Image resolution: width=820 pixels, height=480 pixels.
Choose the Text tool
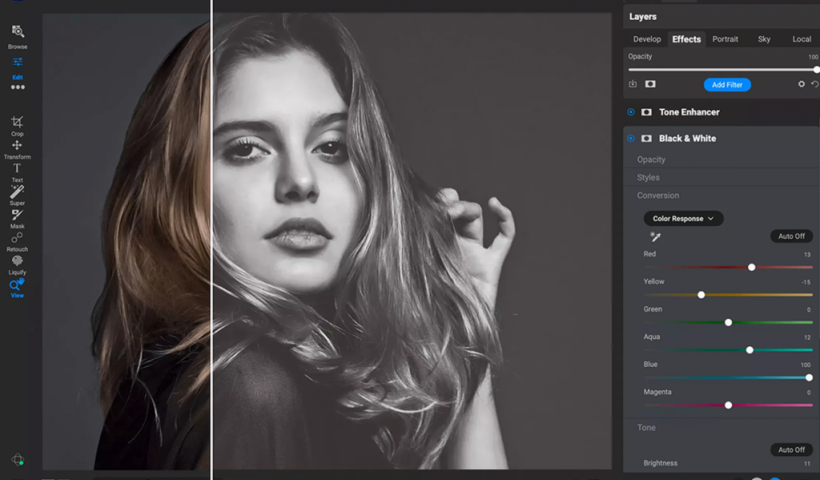(x=17, y=171)
